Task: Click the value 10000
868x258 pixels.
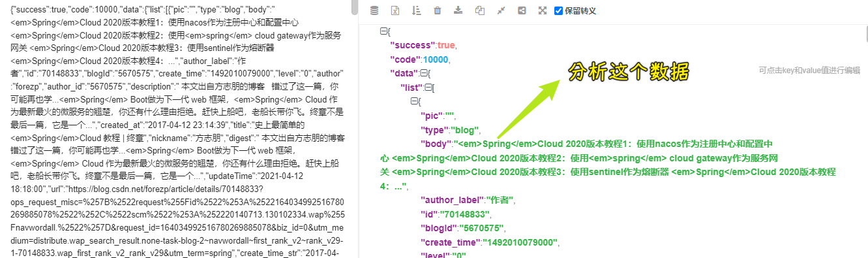Action: pyautogui.click(x=435, y=59)
